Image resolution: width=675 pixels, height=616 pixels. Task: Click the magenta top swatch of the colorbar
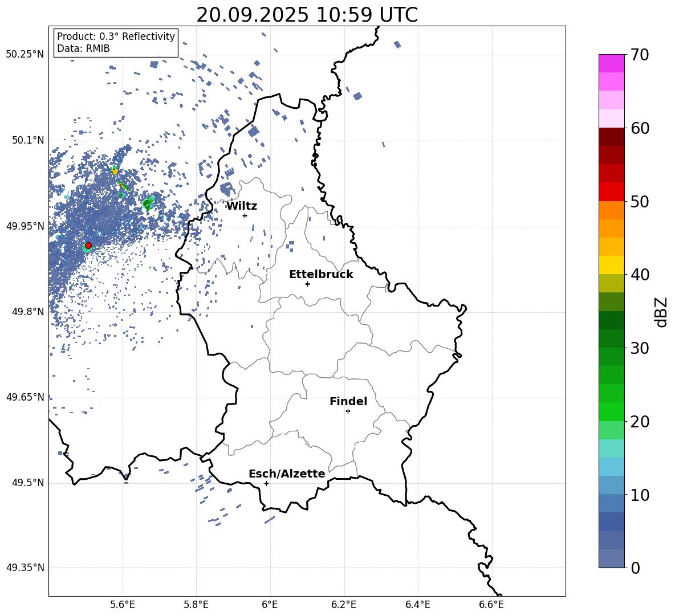click(x=611, y=63)
